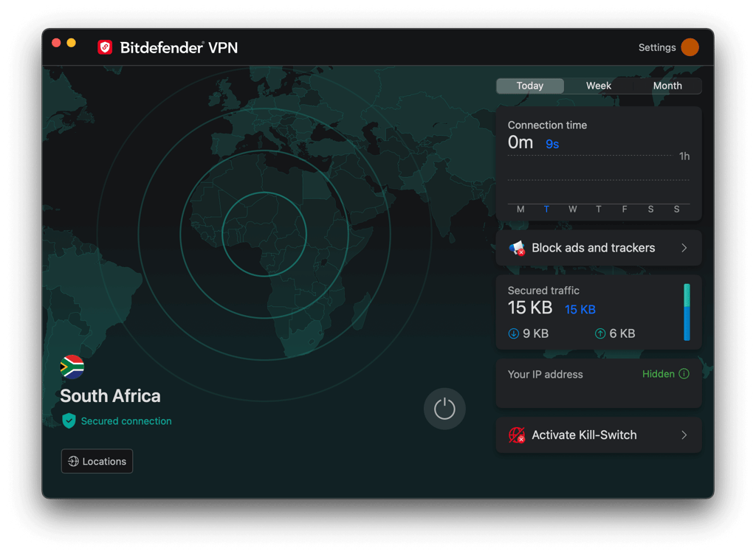
Task: Click the 1h chart scale label
Action: [x=684, y=156]
